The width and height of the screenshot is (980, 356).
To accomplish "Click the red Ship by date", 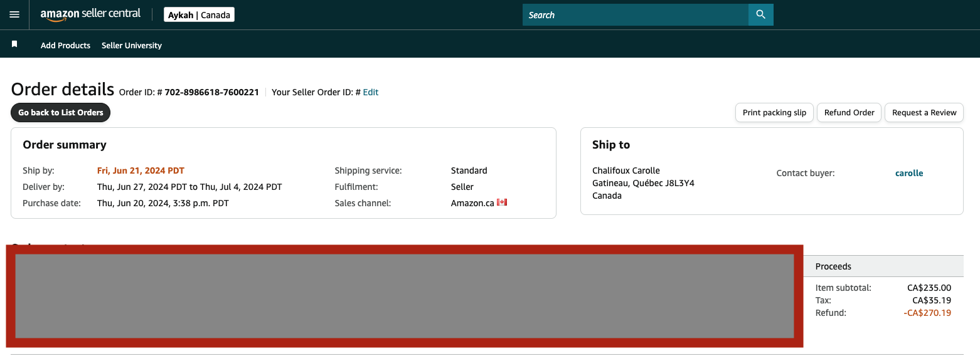I will click(141, 170).
